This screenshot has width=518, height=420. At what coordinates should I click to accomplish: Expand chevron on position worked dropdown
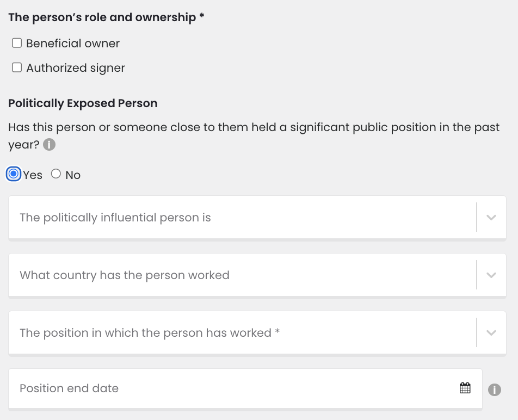[x=491, y=332]
